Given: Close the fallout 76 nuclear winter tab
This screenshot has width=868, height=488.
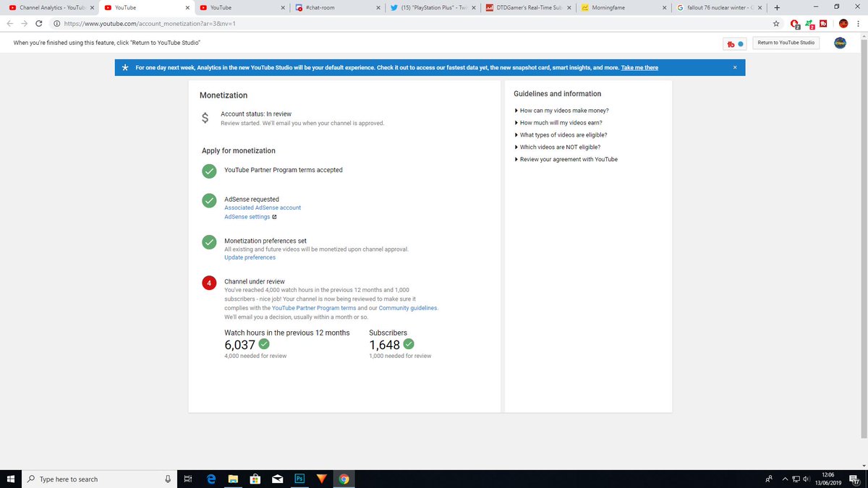Looking at the screenshot, I should pos(759,8).
